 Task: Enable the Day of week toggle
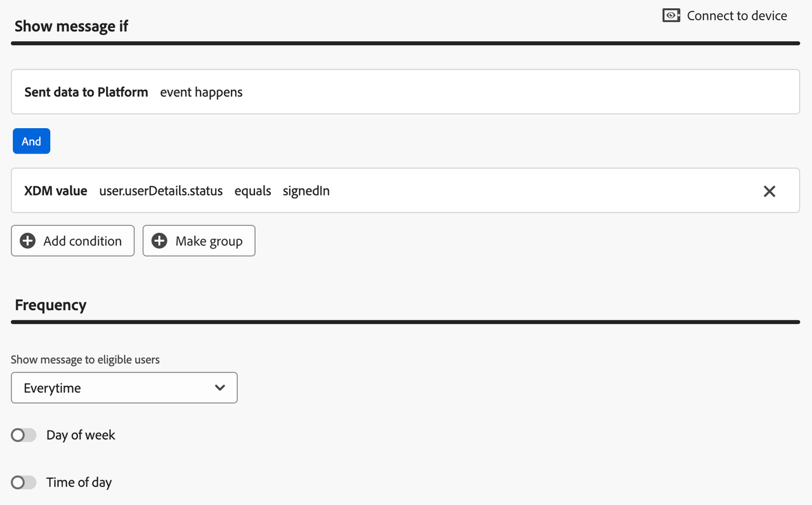(x=23, y=435)
